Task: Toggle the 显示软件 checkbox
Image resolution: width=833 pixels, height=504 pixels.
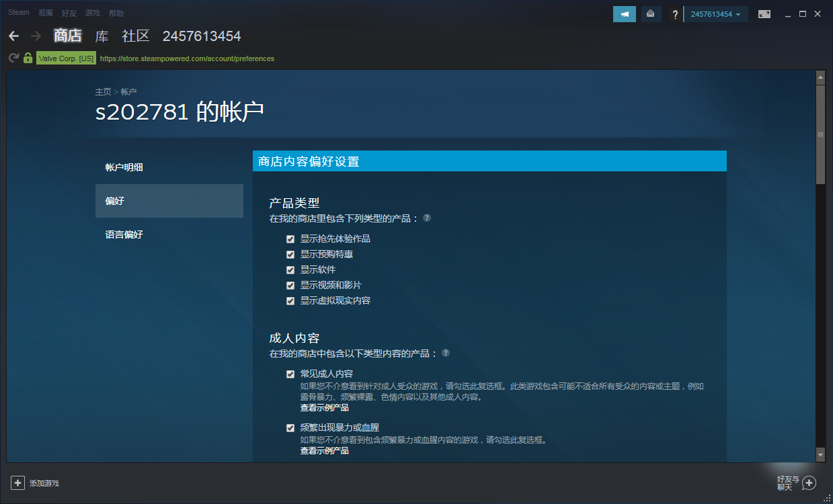Action: [x=290, y=270]
